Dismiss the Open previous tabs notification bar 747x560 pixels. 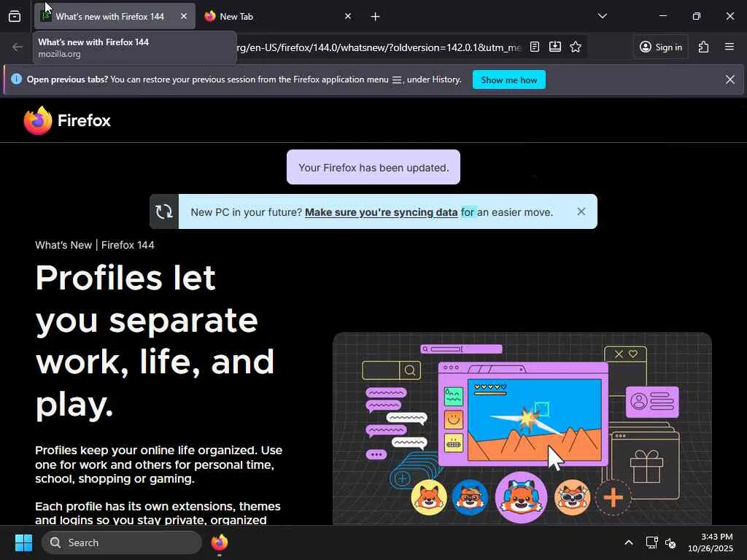pos(729,79)
